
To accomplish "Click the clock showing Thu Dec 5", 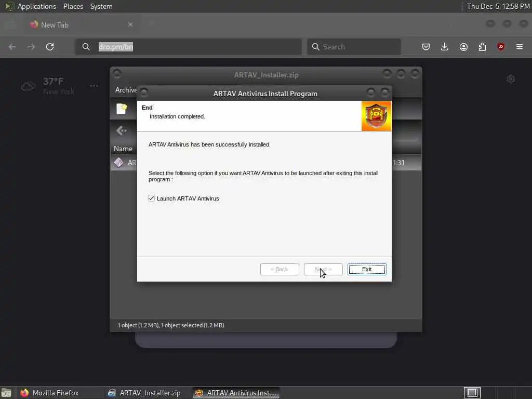I will click(x=498, y=6).
